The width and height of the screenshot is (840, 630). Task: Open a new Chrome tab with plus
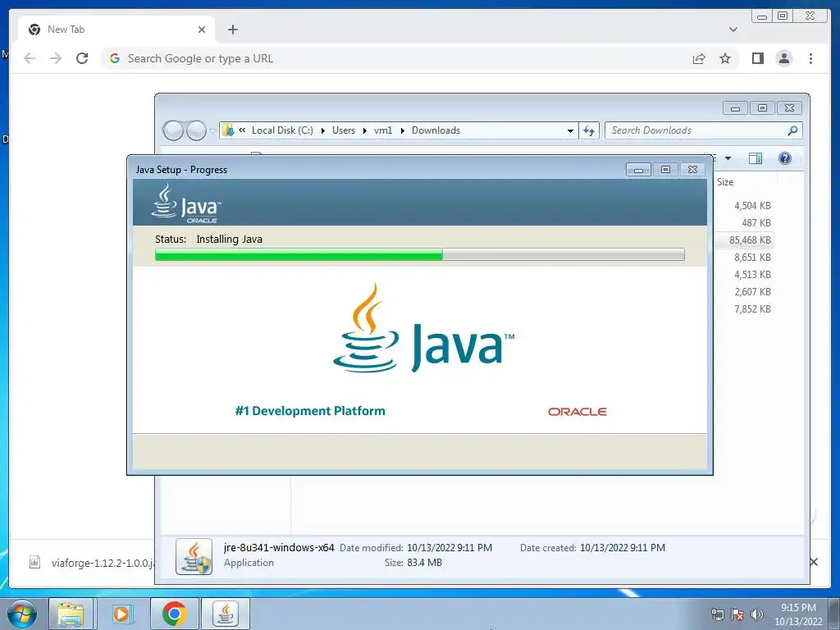pos(232,30)
